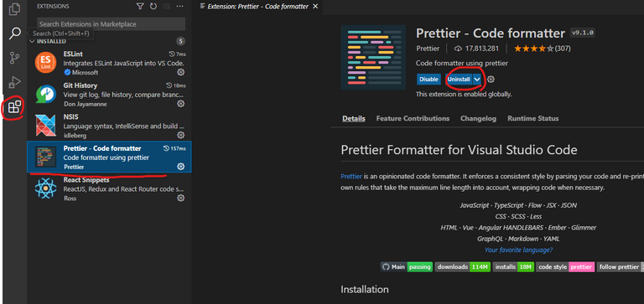Open the ESLint manage gear icon

[180, 72]
